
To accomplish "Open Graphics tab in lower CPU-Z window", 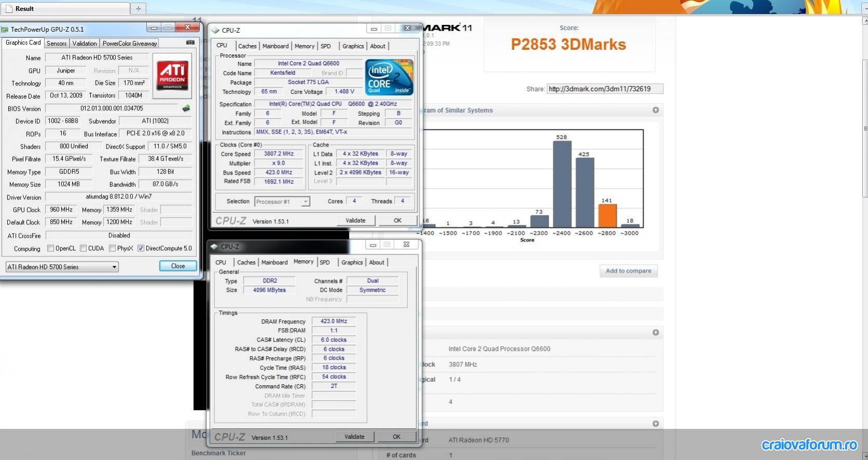I will [x=352, y=263].
